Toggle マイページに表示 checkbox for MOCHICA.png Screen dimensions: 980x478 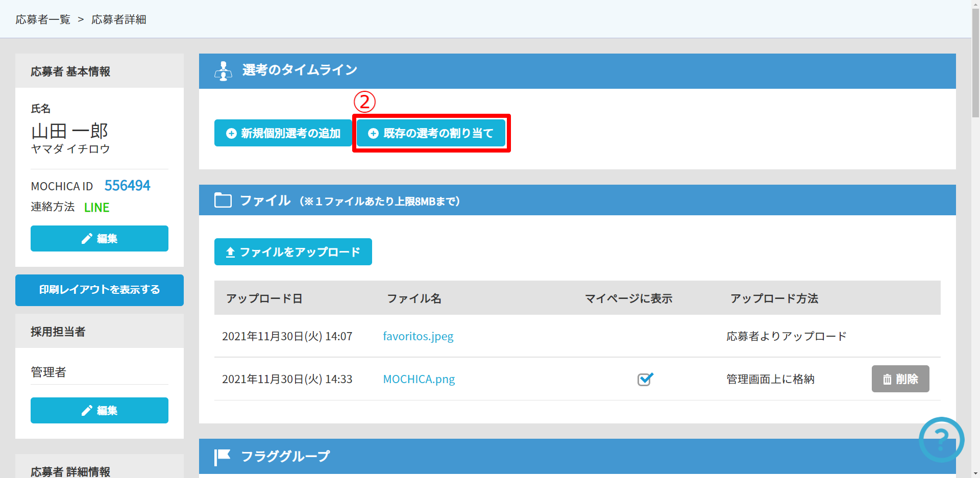(x=645, y=379)
